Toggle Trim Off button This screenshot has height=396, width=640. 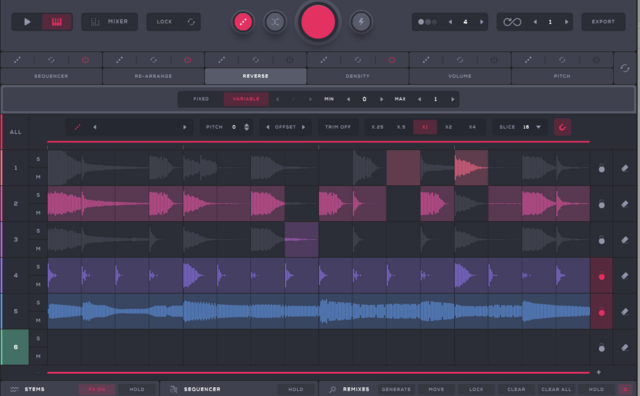pos(338,127)
